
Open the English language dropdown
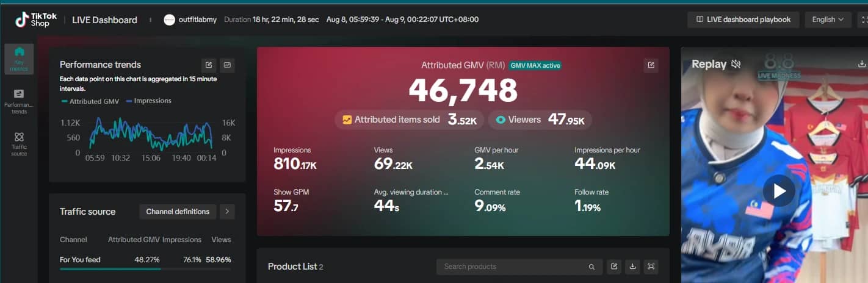coord(828,20)
